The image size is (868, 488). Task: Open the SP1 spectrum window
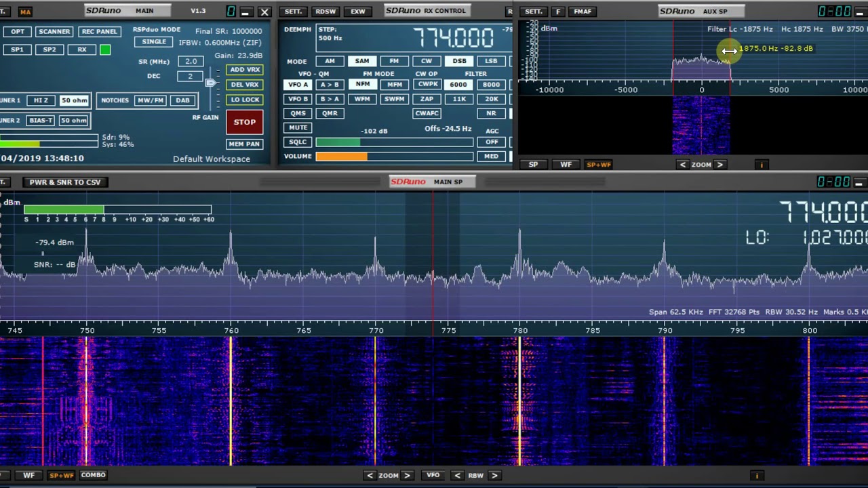[18, 49]
